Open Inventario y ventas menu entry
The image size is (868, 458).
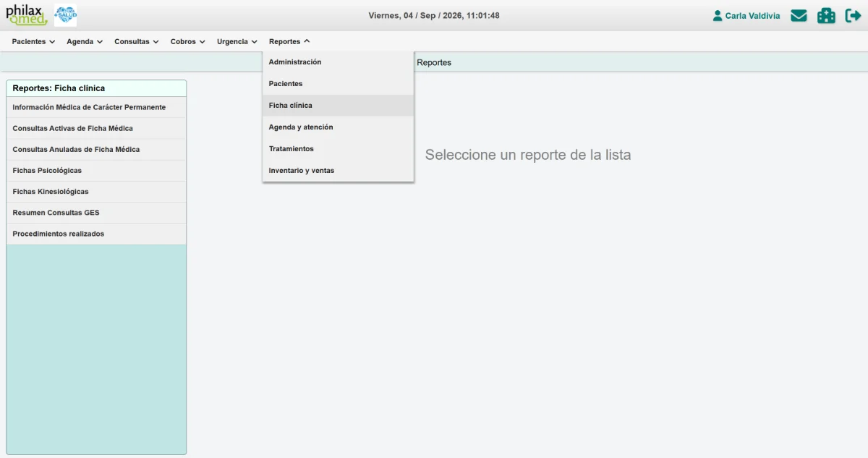(338, 171)
